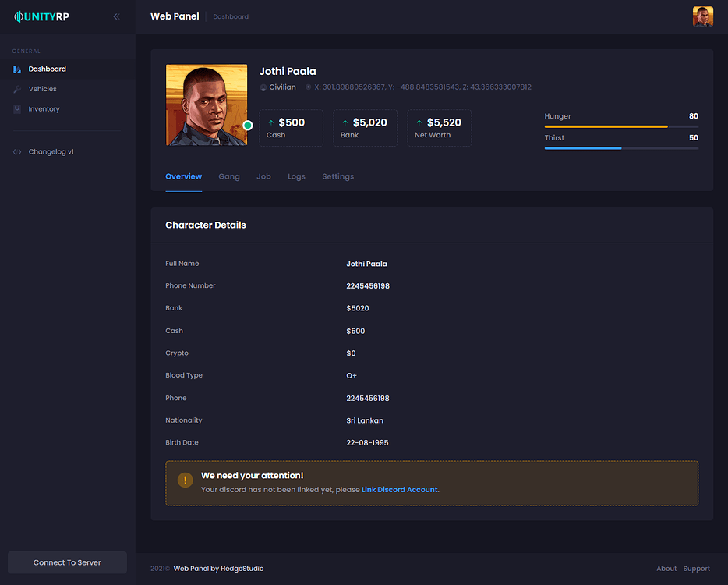This screenshot has width=728, height=585.
Task: Switch to the Gang tab
Action: (228, 176)
